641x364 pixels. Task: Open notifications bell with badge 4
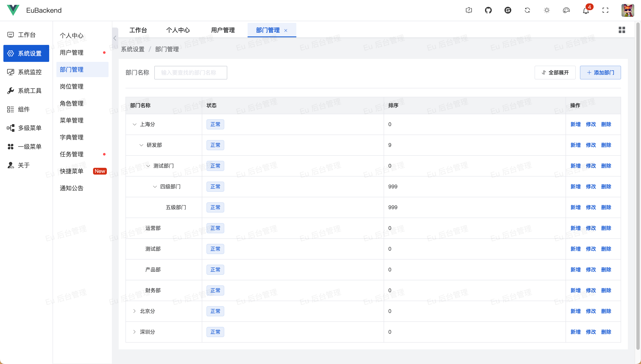[x=586, y=10]
